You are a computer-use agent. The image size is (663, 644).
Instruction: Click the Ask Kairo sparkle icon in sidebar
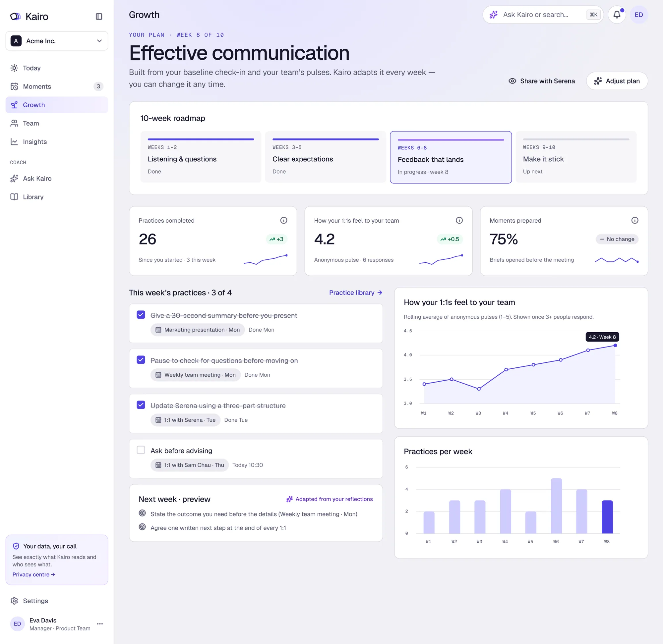[x=14, y=178]
